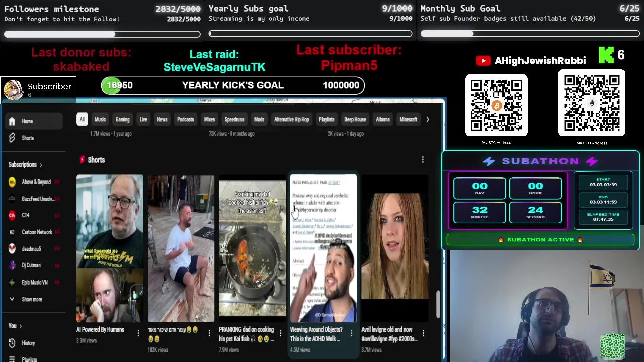644x362 pixels.
Task: Select the Podcasts filter chip
Action: (x=185, y=120)
